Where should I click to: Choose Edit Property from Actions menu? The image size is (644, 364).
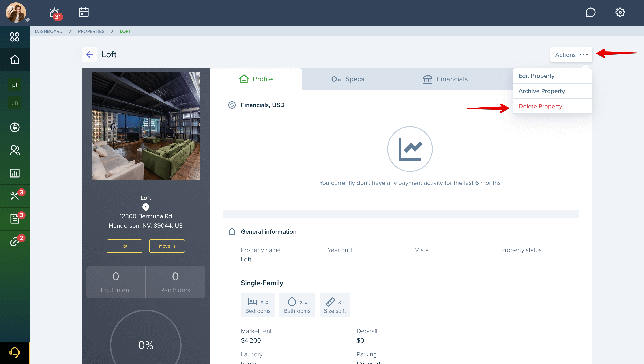click(552, 76)
